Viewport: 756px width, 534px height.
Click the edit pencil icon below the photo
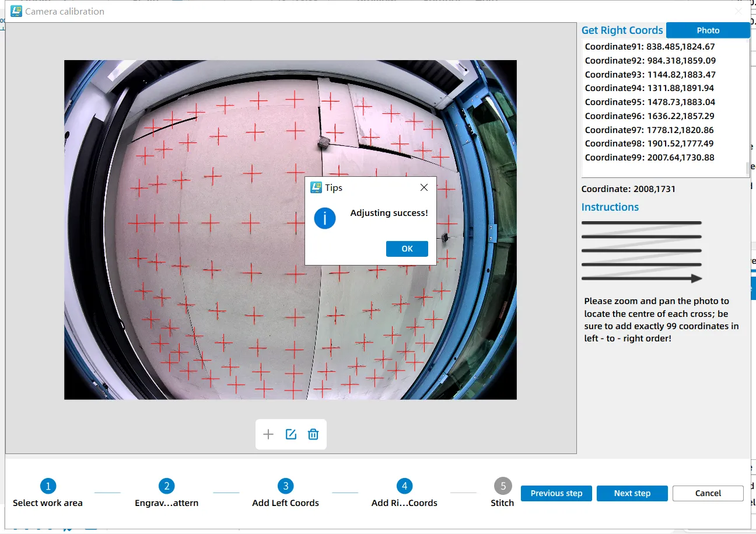pos(290,434)
